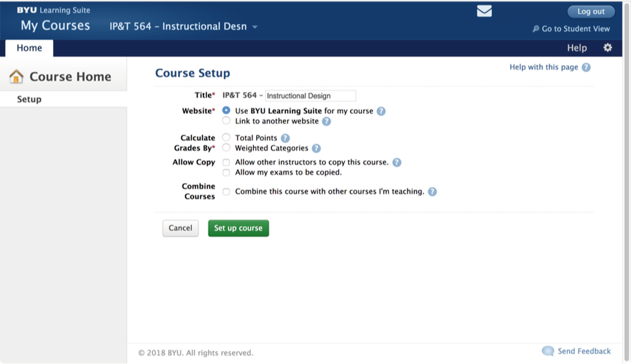
Task: Click the green Set up course button
Action: pyautogui.click(x=238, y=228)
